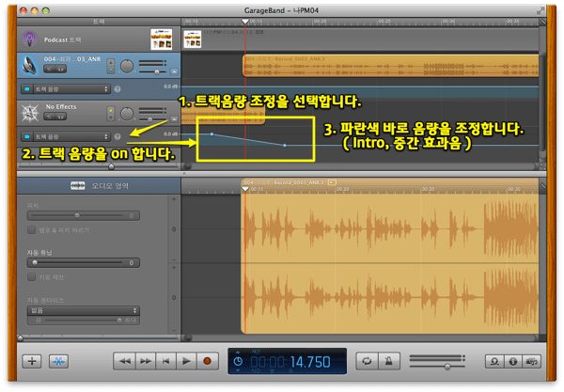The height and width of the screenshot is (392, 564).
Task: Open the auto quantize dropdown
Action: click(84, 310)
